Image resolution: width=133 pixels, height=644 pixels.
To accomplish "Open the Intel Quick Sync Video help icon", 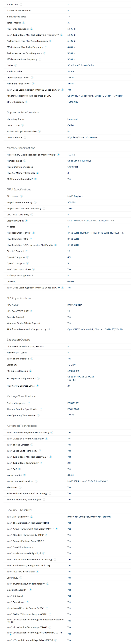I will 33,270.
